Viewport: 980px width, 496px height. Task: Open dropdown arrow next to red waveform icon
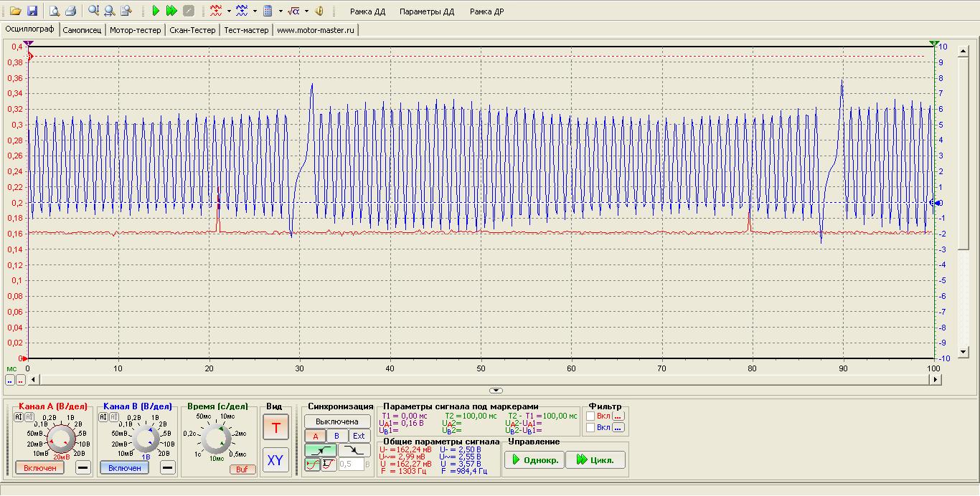click(229, 11)
